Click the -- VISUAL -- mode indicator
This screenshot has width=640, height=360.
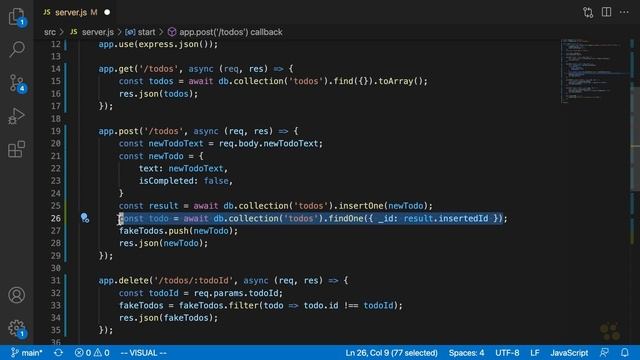(x=143, y=353)
